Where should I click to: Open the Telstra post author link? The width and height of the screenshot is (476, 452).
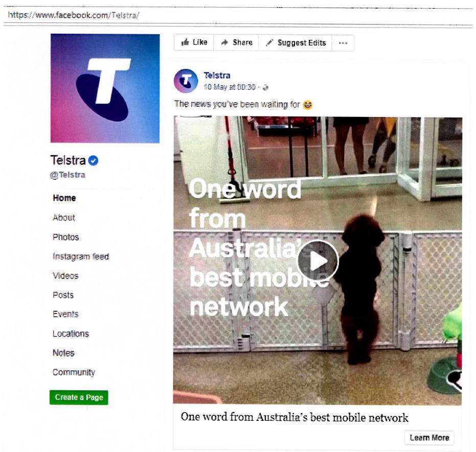click(217, 75)
